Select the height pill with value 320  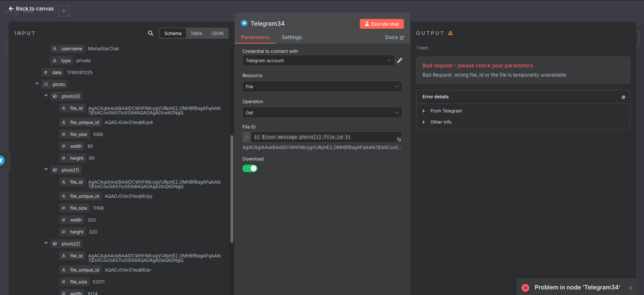tap(73, 232)
